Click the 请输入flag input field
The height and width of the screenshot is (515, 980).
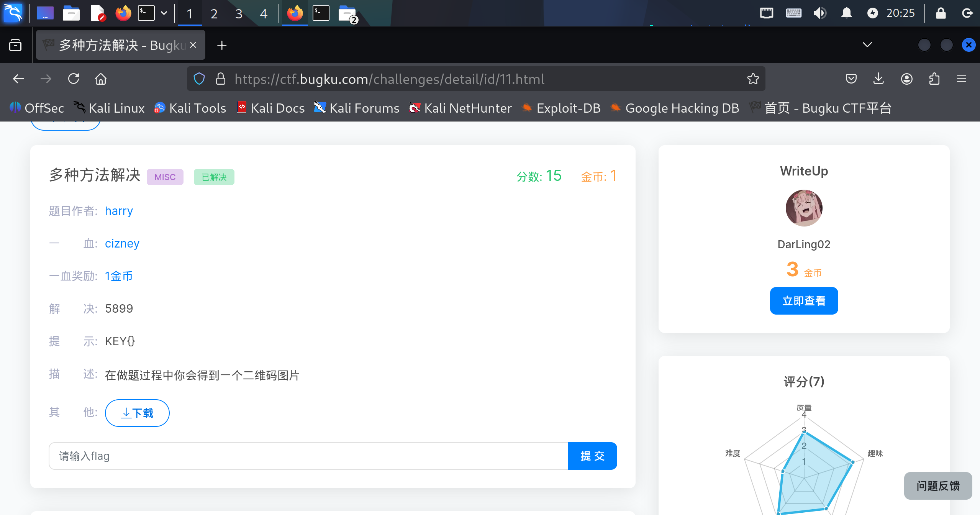(x=308, y=456)
